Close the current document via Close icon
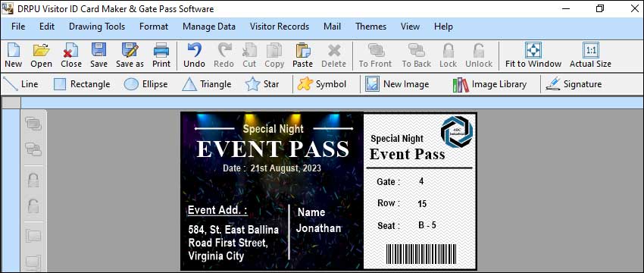644x273 pixels. [x=71, y=55]
